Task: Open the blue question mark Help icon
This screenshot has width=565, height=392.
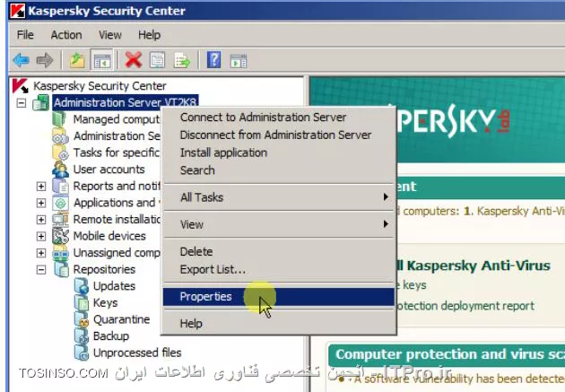Action: [213, 60]
